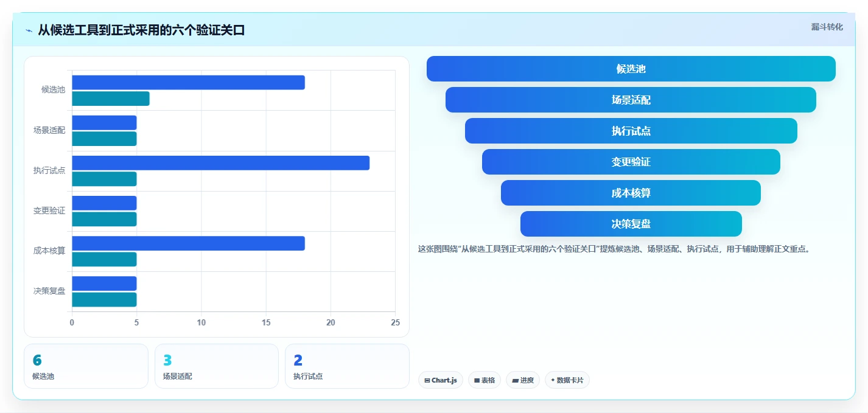Click the 成本核算 funnel stage
The image size is (868, 413).
[x=631, y=193]
